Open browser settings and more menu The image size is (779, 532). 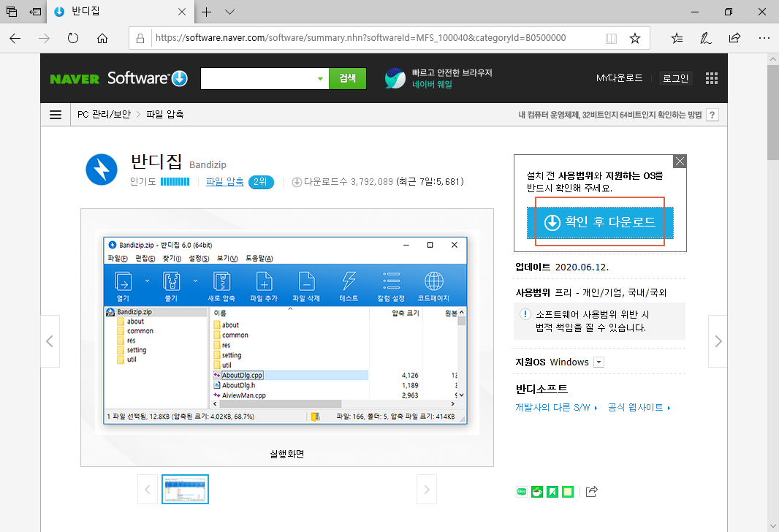coord(764,38)
